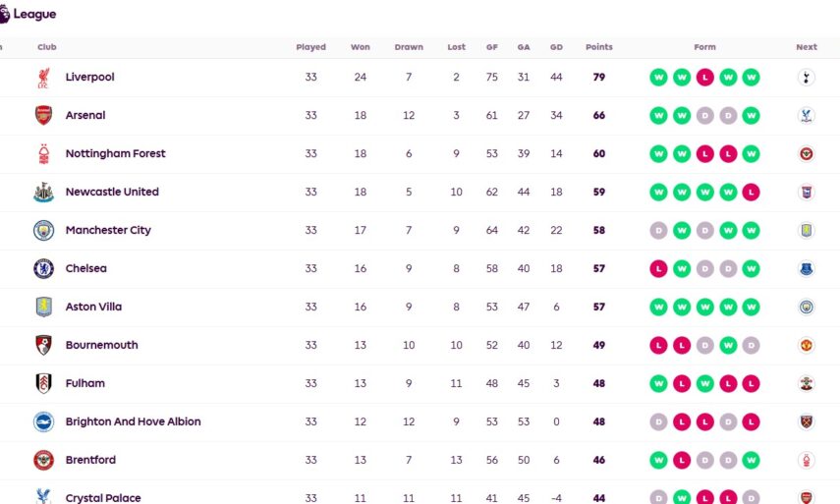Click the Newcastle United crest icon
Viewport: 840px width, 504px height.
(43, 193)
